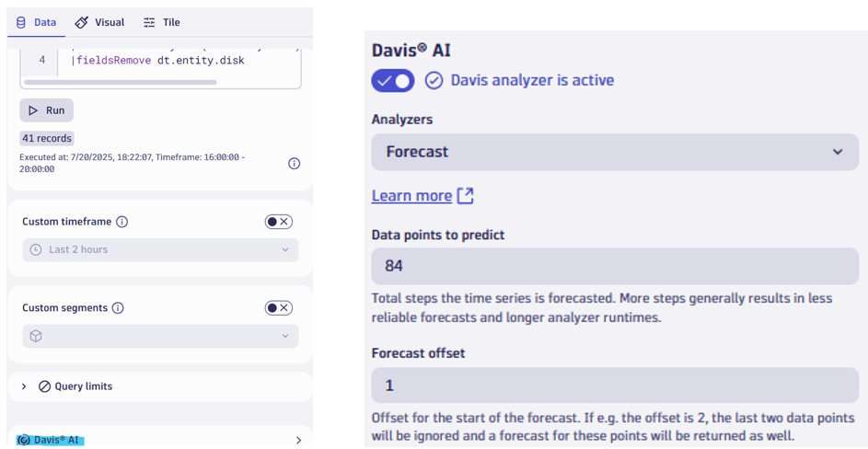
Task: Click the external link icon after Learn more
Action: [466, 196]
